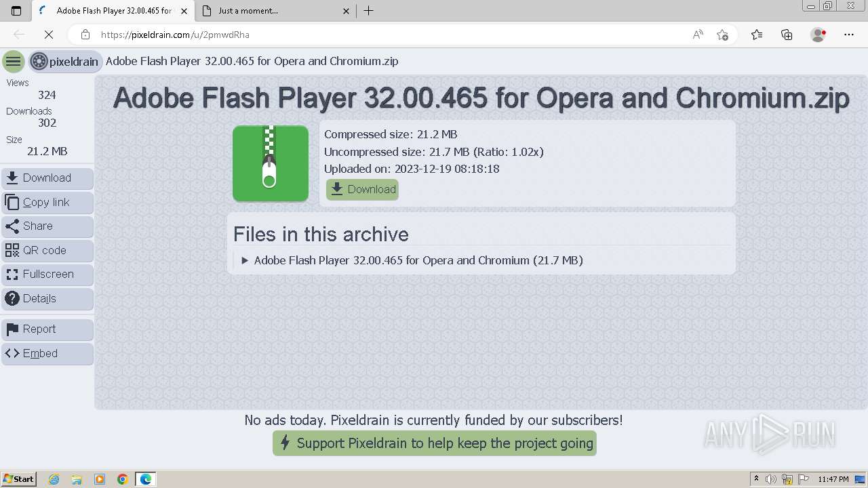Screen dimensions: 868x488
Task: Open the network tray icon
Action: pyautogui.click(x=787, y=479)
